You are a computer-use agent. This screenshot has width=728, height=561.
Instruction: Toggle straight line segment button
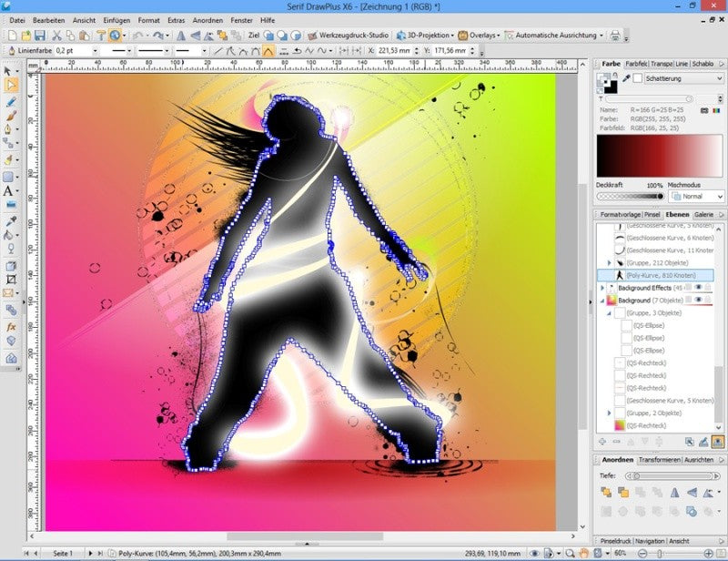point(218,51)
